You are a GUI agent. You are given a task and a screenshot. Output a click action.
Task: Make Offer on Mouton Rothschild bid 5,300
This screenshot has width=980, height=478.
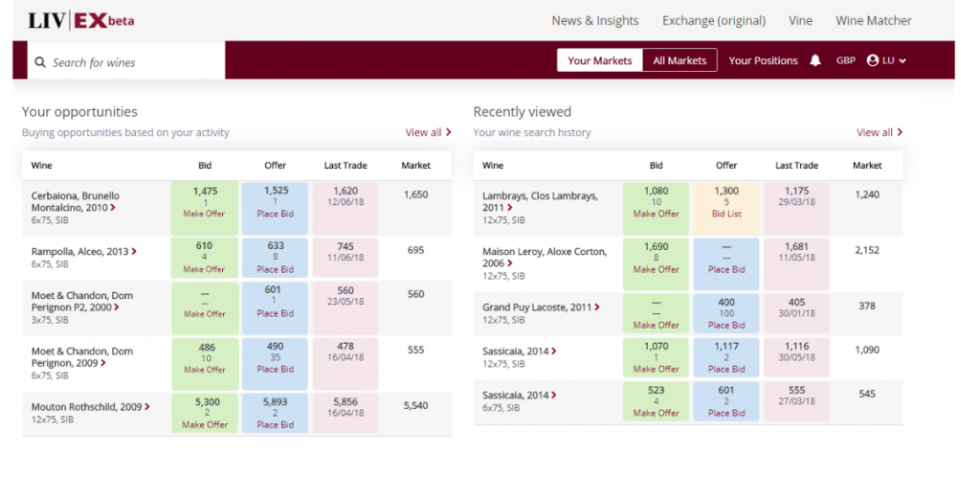205,424
